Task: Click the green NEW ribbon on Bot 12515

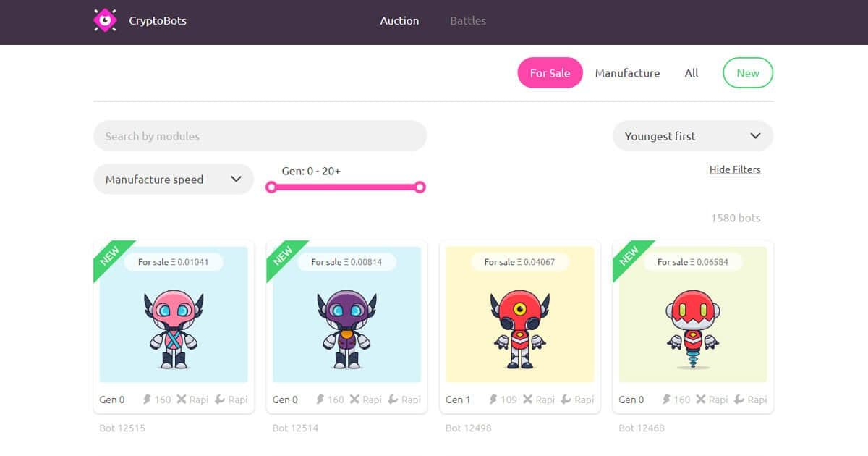Action: point(110,256)
